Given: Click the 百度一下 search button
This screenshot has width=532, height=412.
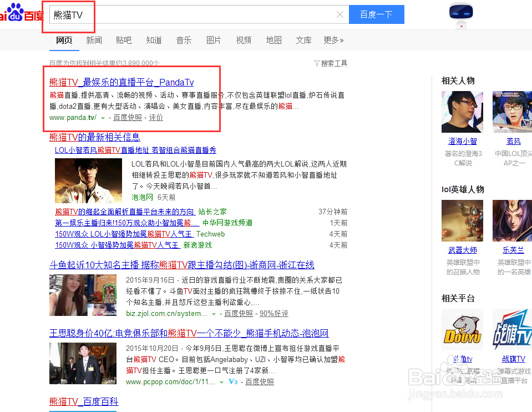Looking at the screenshot, I should (376, 14).
